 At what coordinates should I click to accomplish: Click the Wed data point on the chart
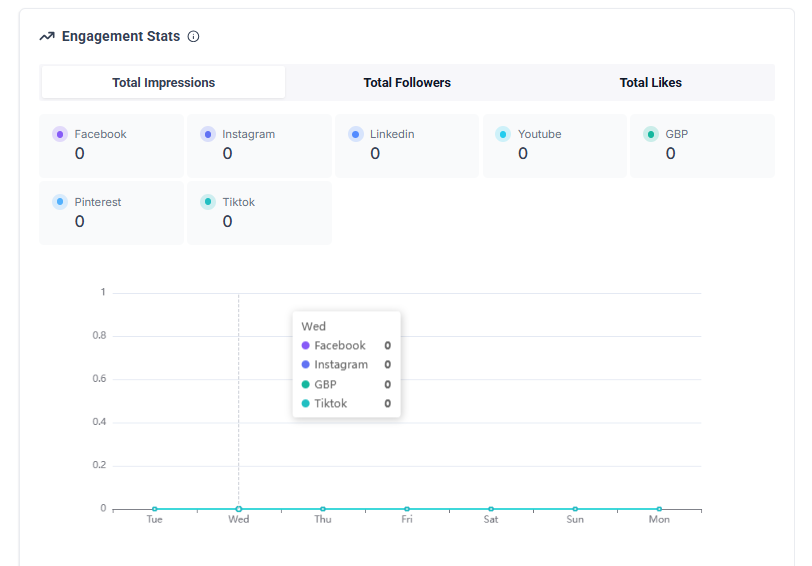coord(239,509)
